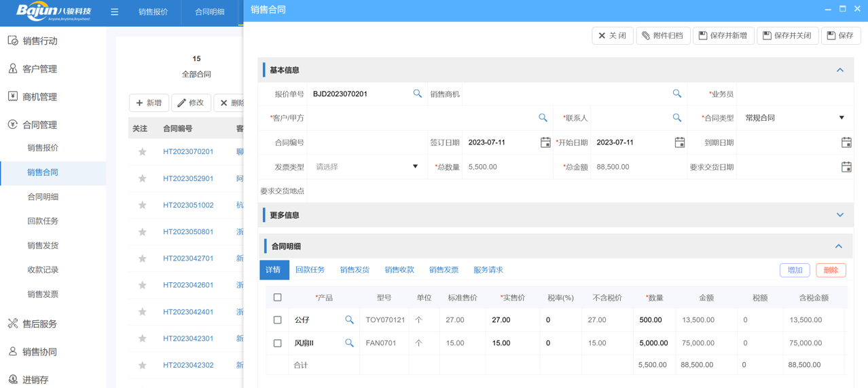Click the 增加 button to add row
868x388 pixels.
pos(795,270)
